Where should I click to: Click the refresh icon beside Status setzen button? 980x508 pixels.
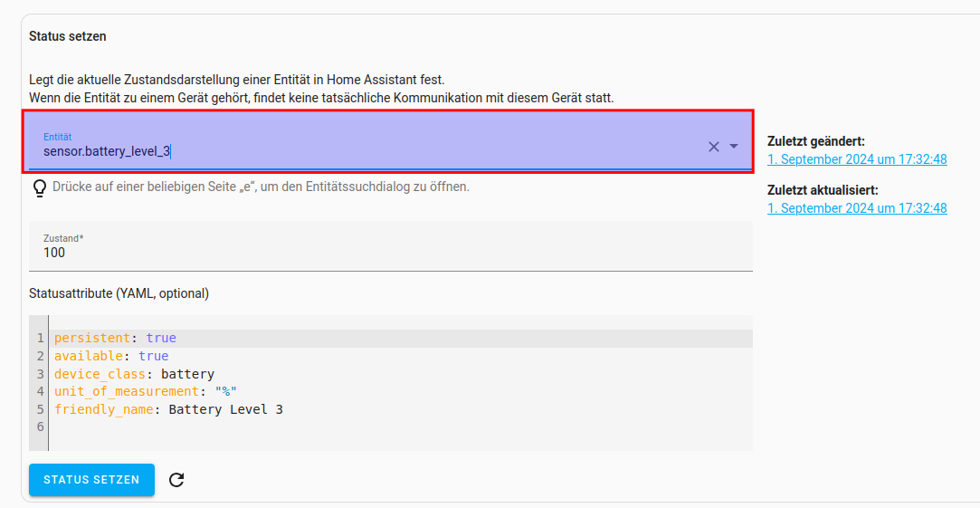pos(176,480)
